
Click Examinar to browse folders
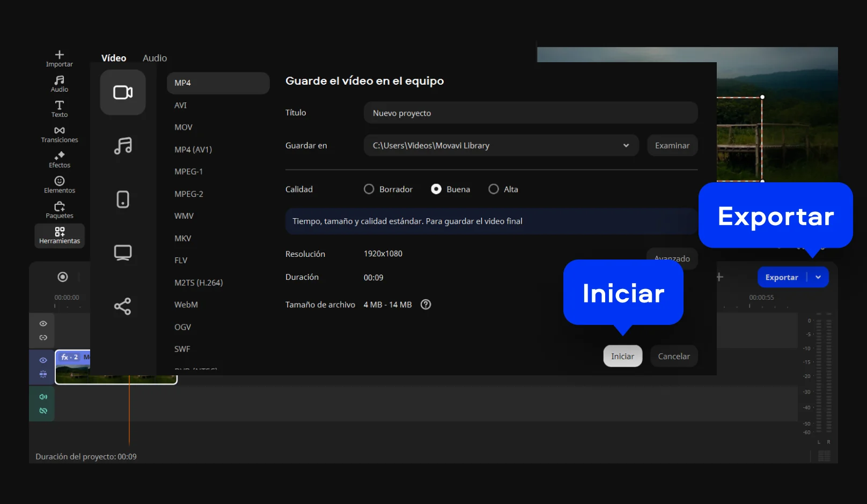[x=672, y=145]
